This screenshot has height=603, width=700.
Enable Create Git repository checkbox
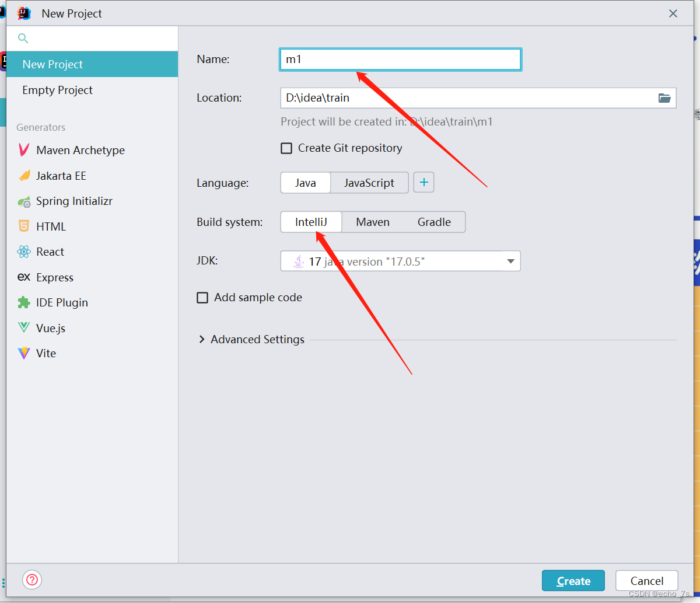(x=286, y=148)
